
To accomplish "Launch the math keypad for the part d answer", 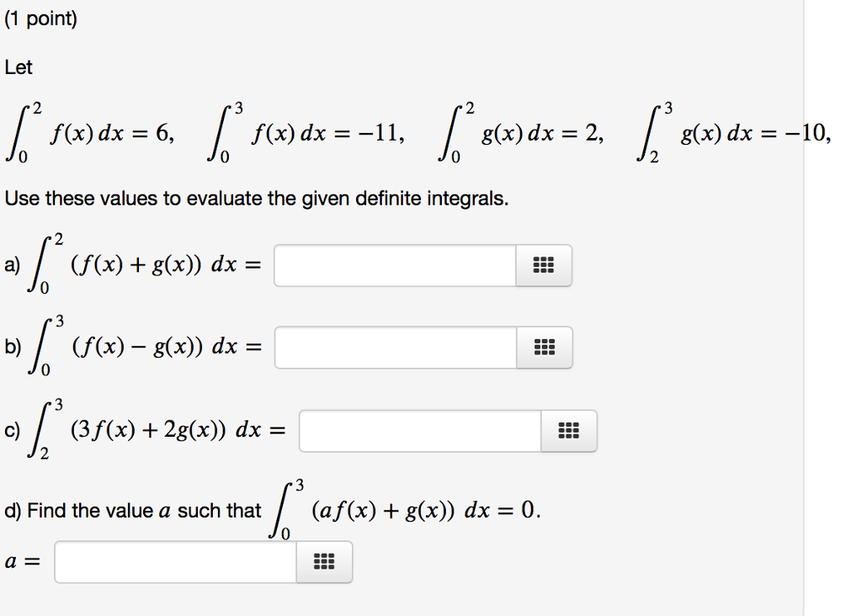I will pos(324,562).
